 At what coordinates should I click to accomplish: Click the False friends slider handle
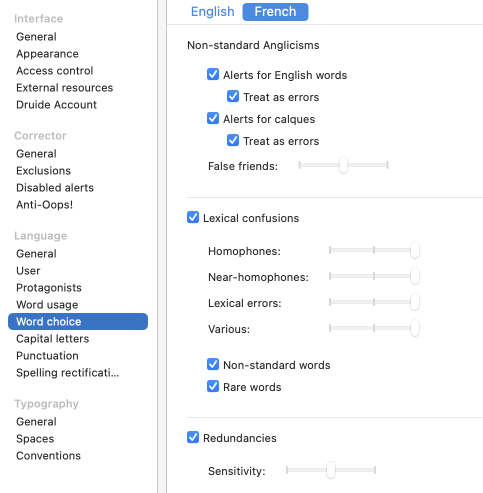[x=343, y=165]
